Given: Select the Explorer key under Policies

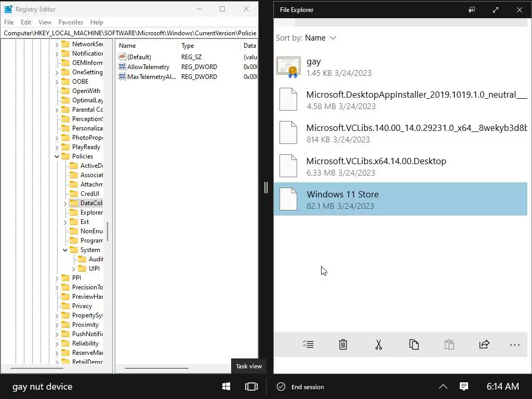Looking at the screenshot, I should click(91, 212).
